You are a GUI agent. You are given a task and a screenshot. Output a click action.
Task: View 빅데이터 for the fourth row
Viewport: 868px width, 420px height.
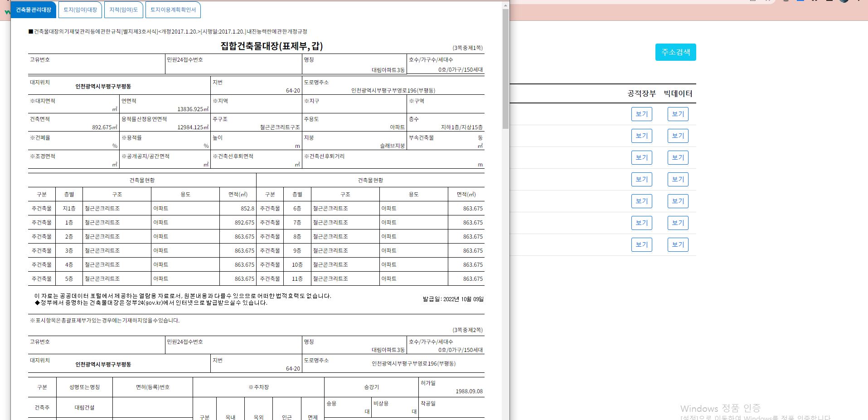(x=678, y=180)
